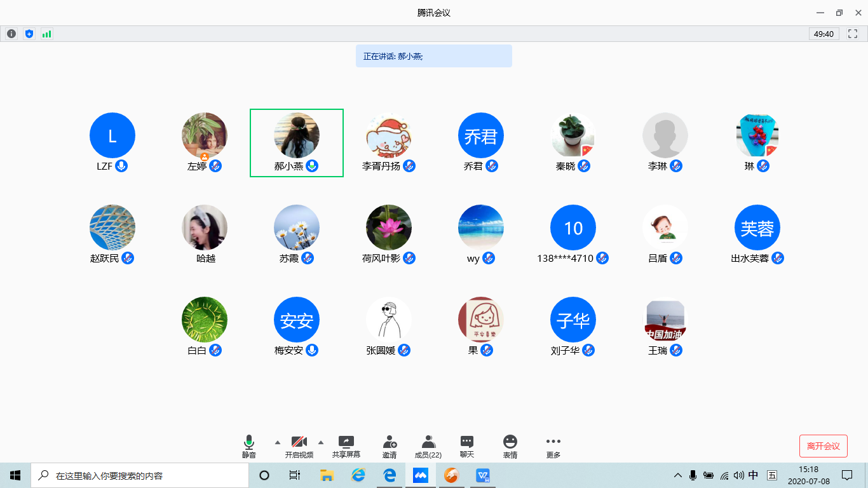Check the green network signal icon

tap(46, 34)
